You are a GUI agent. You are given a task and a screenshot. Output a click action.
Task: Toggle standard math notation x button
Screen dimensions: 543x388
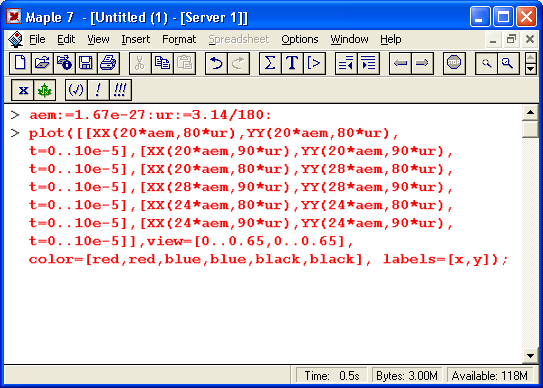[23, 90]
